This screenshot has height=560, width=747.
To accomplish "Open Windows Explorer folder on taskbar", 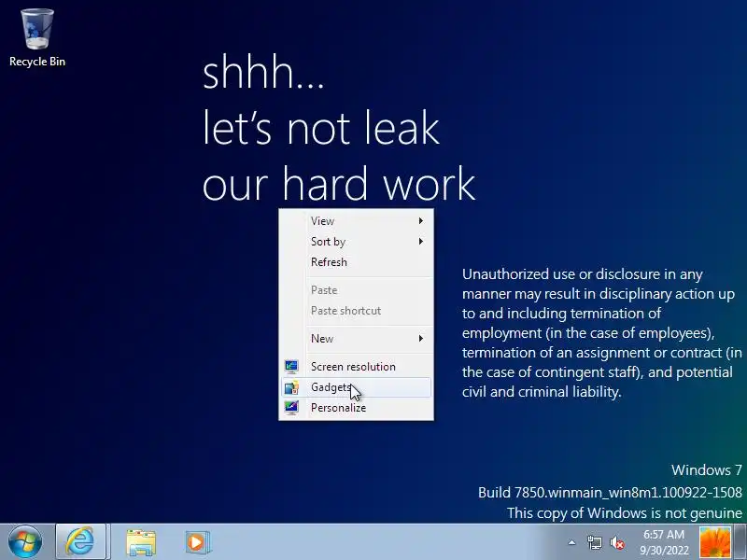I will click(x=141, y=543).
